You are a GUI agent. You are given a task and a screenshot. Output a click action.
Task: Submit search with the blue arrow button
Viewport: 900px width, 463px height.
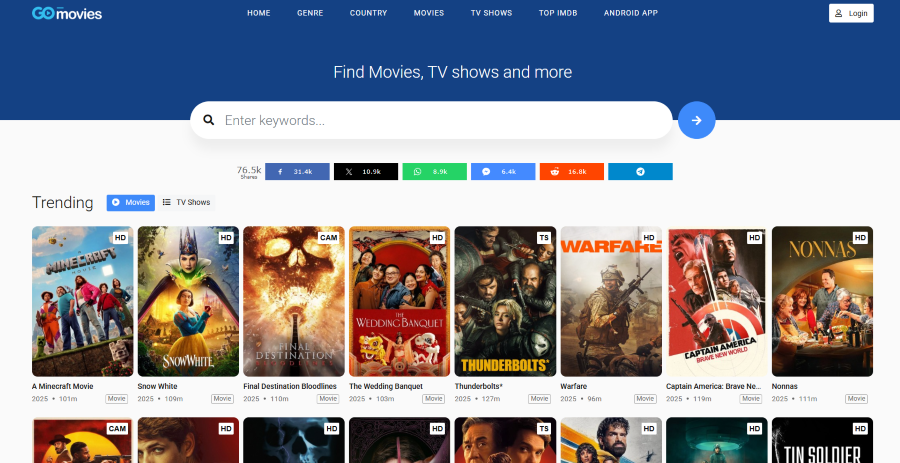pyautogui.click(x=696, y=120)
